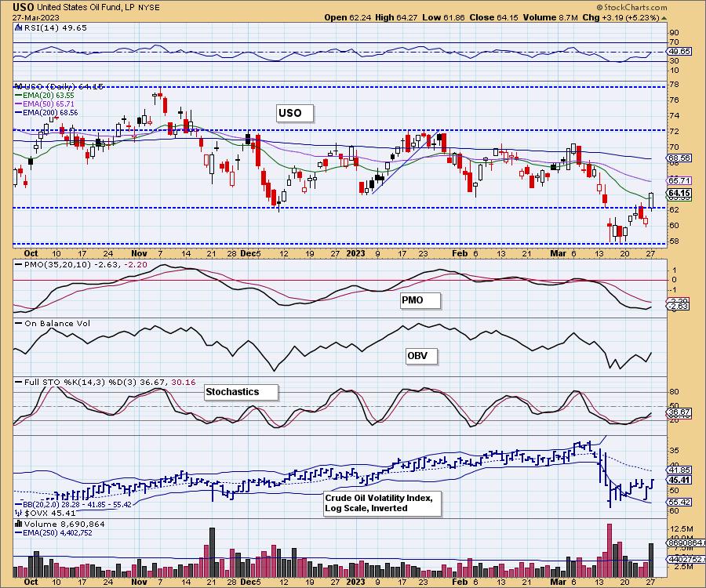
Task: Click the tallest mid-March volume bar
Action: 610,550
